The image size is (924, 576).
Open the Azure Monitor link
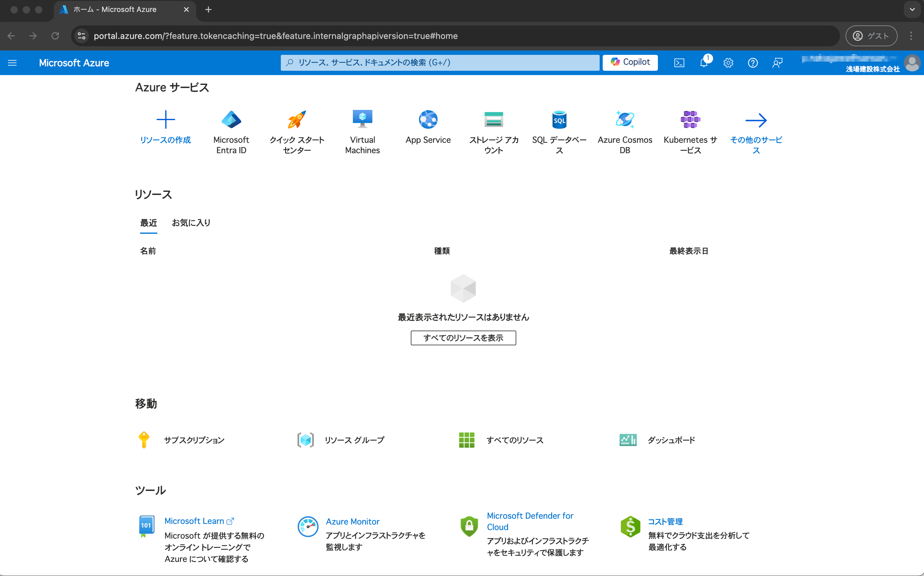353,521
